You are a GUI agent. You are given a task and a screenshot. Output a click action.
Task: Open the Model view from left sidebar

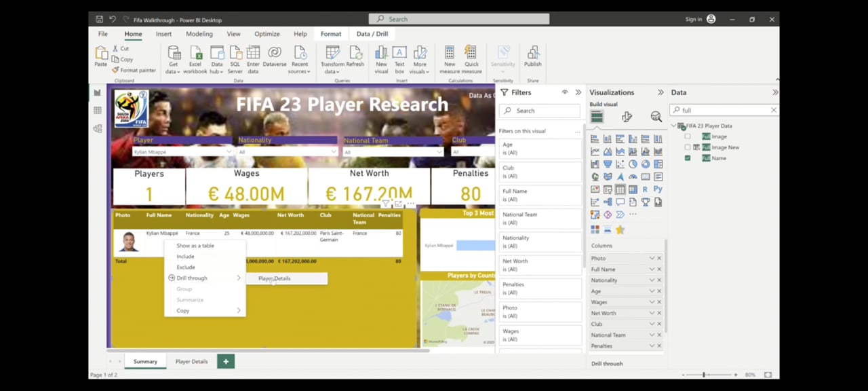click(97, 128)
